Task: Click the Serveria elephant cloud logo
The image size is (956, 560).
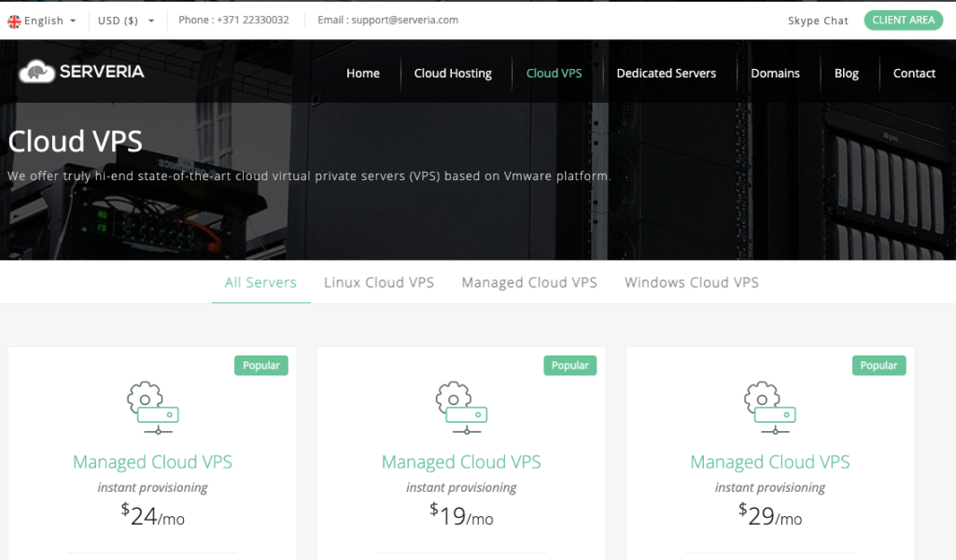Action: pos(37,72)
